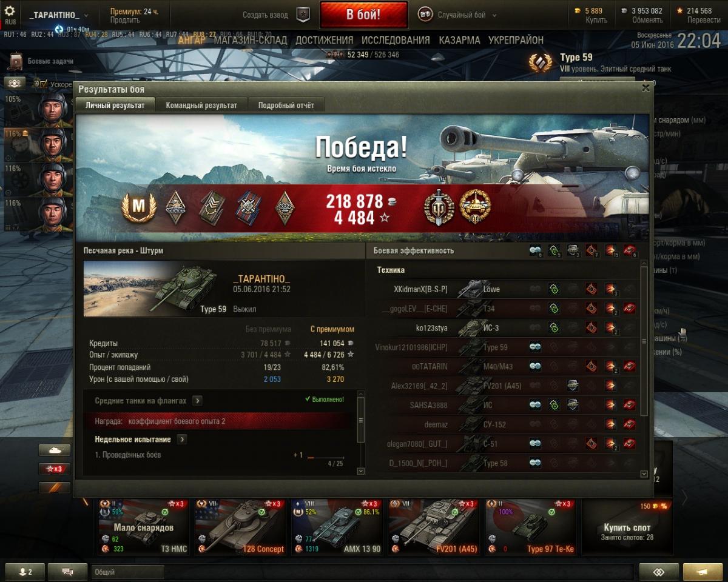Click the battle efficiency list scrollbar
The width and height of the screenshot is (728, 582).
tap(644, 341)
